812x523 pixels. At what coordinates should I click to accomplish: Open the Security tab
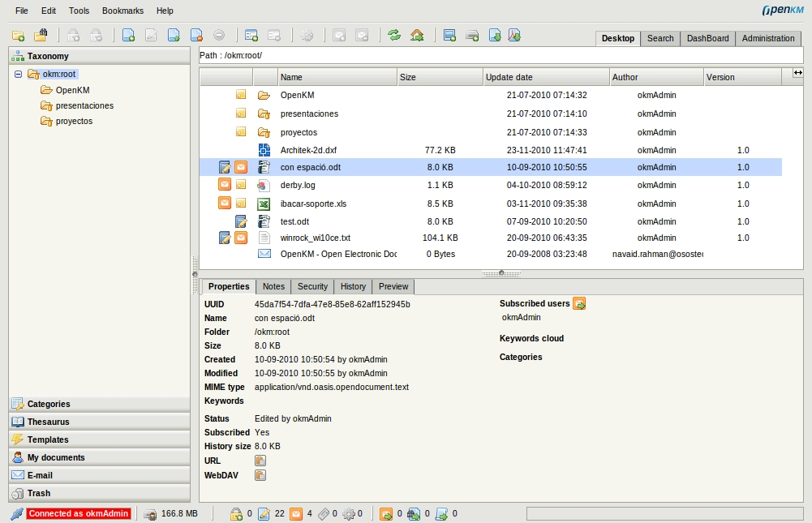pyautogui.click(x=312, y=286)
